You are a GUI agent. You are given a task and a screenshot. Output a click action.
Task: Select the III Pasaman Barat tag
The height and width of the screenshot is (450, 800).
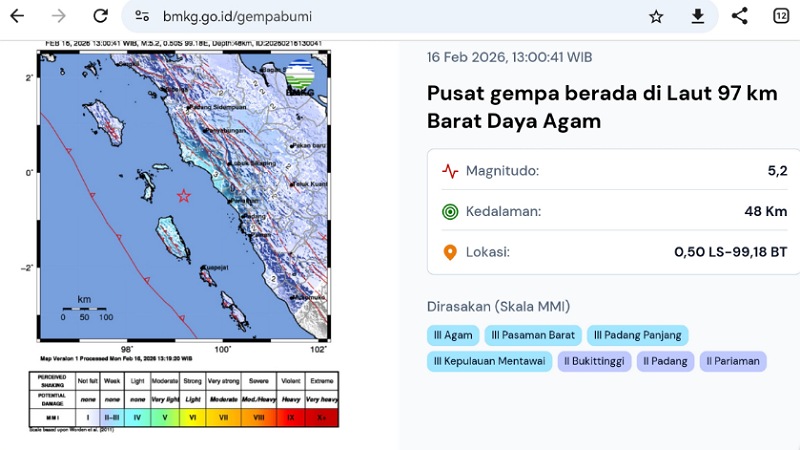[x=533, y=335]
